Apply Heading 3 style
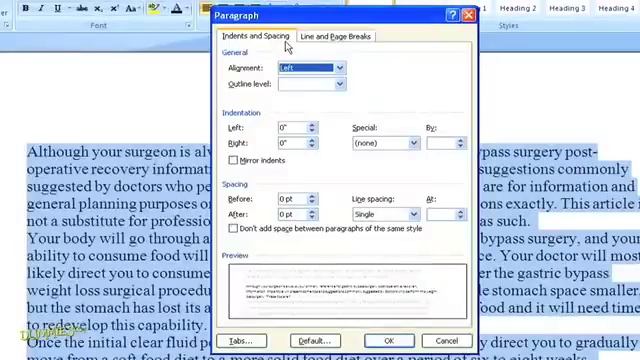This screenshot has width=640, height=360. pyautogui.click(x=567, y=8)
